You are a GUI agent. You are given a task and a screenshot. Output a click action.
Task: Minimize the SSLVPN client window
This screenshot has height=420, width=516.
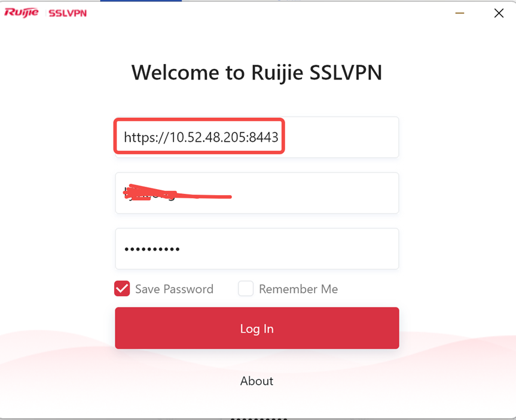tap(460, 13)
